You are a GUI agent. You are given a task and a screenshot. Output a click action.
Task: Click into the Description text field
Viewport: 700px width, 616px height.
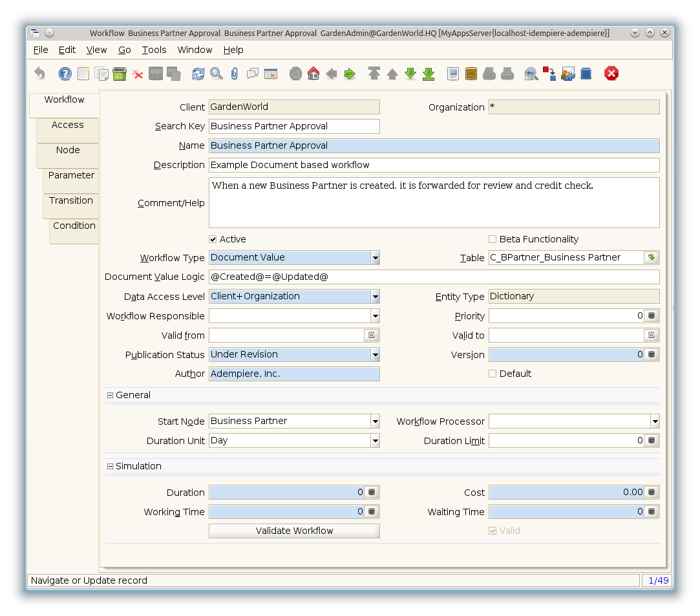(x=433, y=165)
